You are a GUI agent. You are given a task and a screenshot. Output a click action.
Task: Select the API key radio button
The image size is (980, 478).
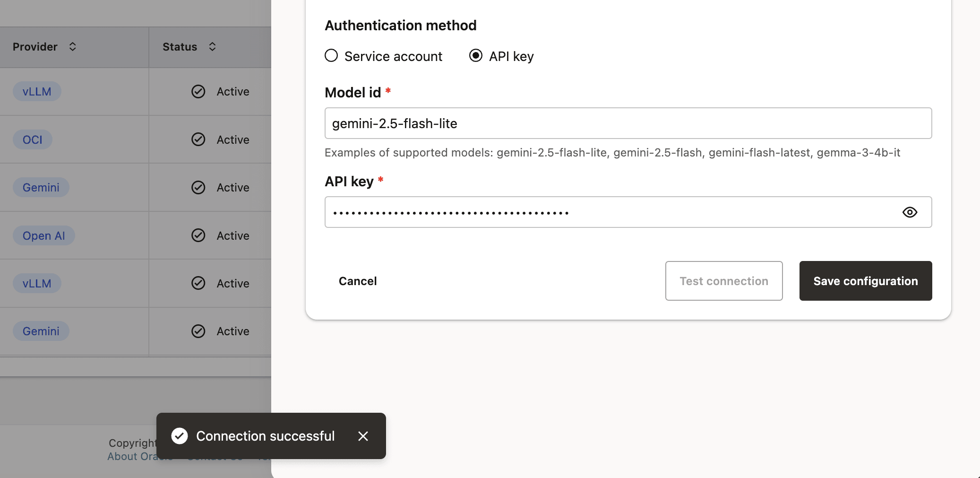[476, 56]
